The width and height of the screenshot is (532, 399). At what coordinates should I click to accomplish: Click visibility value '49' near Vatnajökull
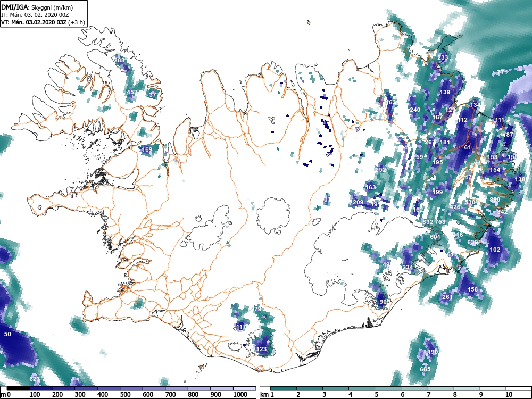point(386,264)
